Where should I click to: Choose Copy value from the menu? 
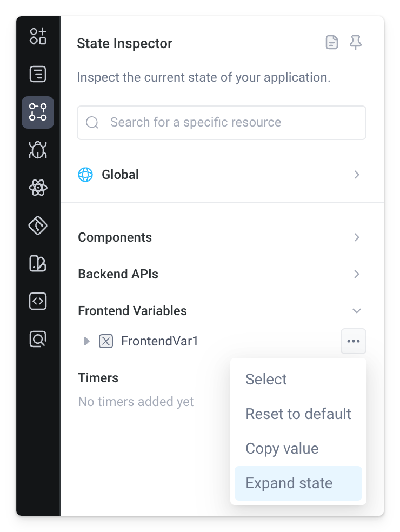[282, 448]
